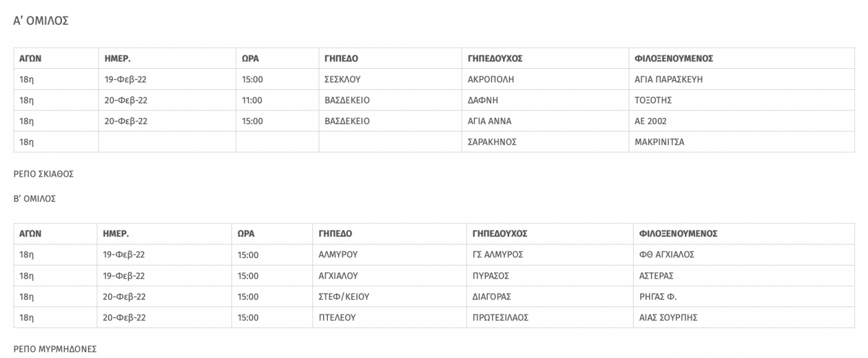Click the ΦΘ ΑΓΧΙΑΛΟΣ cell
Image resolution: width=868 pixels, height=358 pixels.
coord(744,255)
